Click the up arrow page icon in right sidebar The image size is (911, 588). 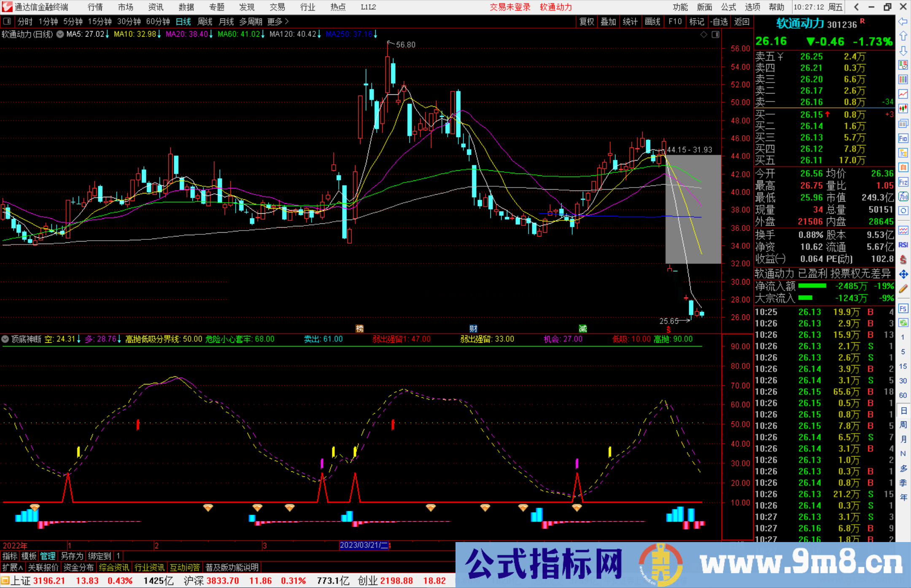click(x=903, y=36)
